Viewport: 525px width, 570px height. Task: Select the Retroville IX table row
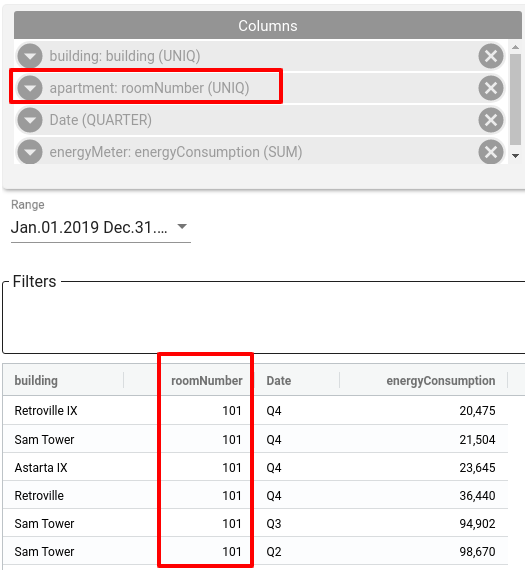pyautogui.click(x=255, y=410)
